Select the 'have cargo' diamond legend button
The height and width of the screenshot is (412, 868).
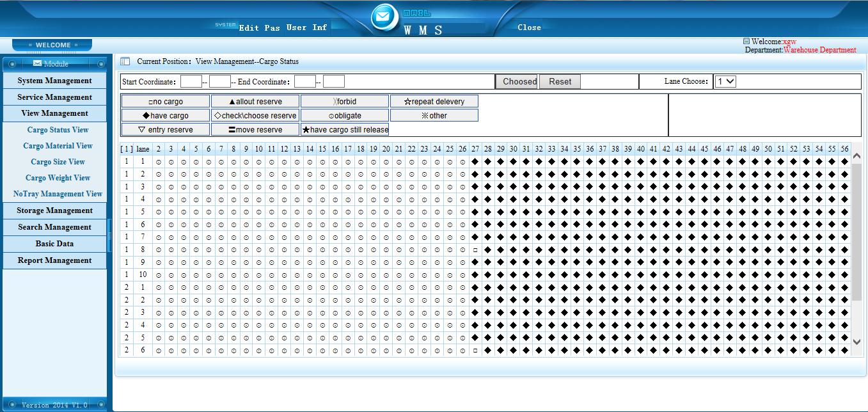pos(166,116)
